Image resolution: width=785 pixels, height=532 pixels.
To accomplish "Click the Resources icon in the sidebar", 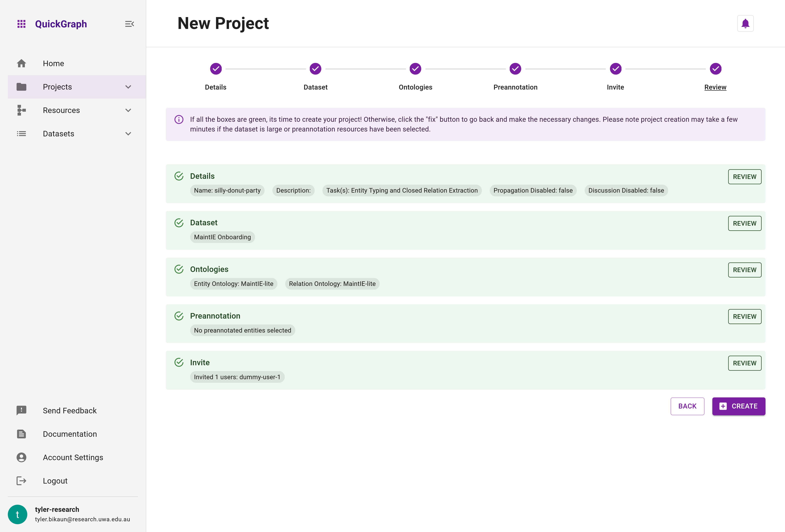I will click(21, 110).
